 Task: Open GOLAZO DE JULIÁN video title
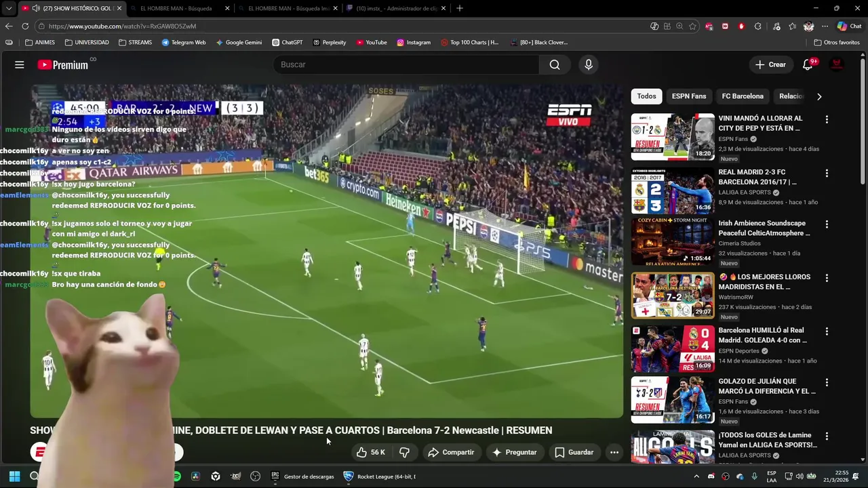click(767, 386)
